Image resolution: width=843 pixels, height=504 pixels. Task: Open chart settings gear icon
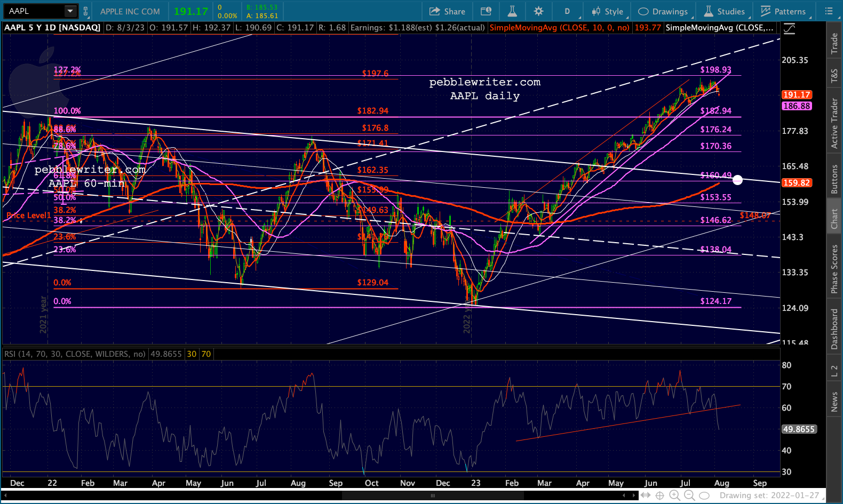pyautogui.click(x=538, y=11)
